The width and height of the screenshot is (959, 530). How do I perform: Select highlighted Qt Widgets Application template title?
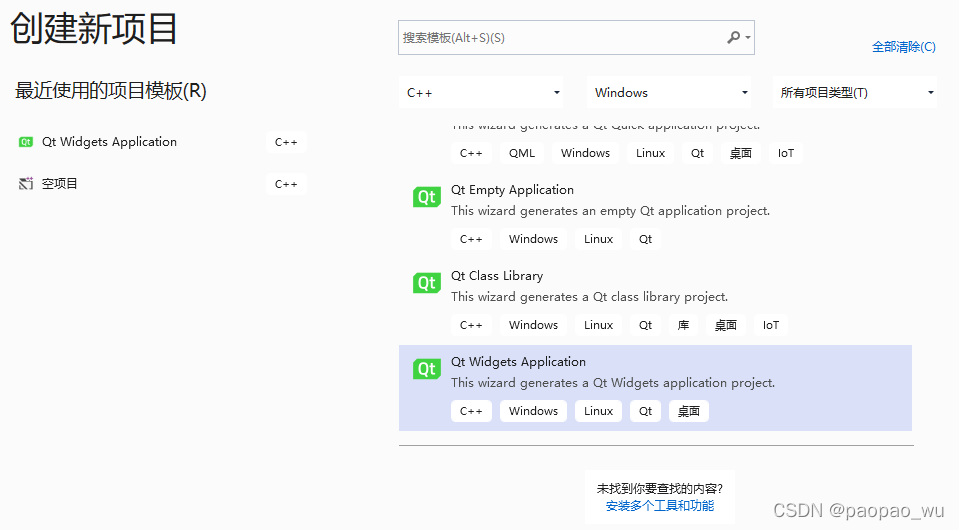click(518, 362)
